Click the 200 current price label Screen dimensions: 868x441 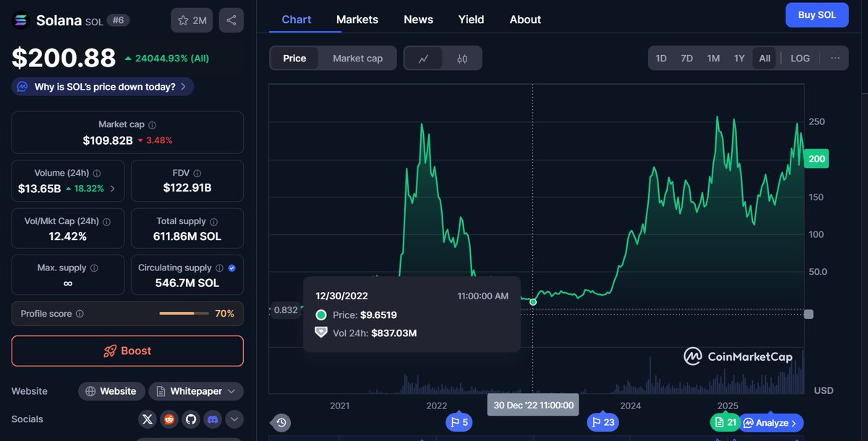(x=817, y=159)
